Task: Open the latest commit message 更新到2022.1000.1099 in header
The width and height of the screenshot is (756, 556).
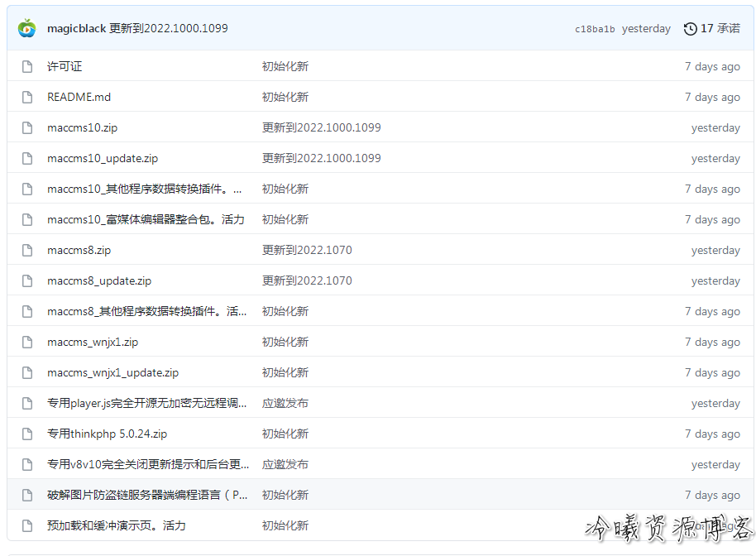Action: pyautogui.click(x=169, y=28)
